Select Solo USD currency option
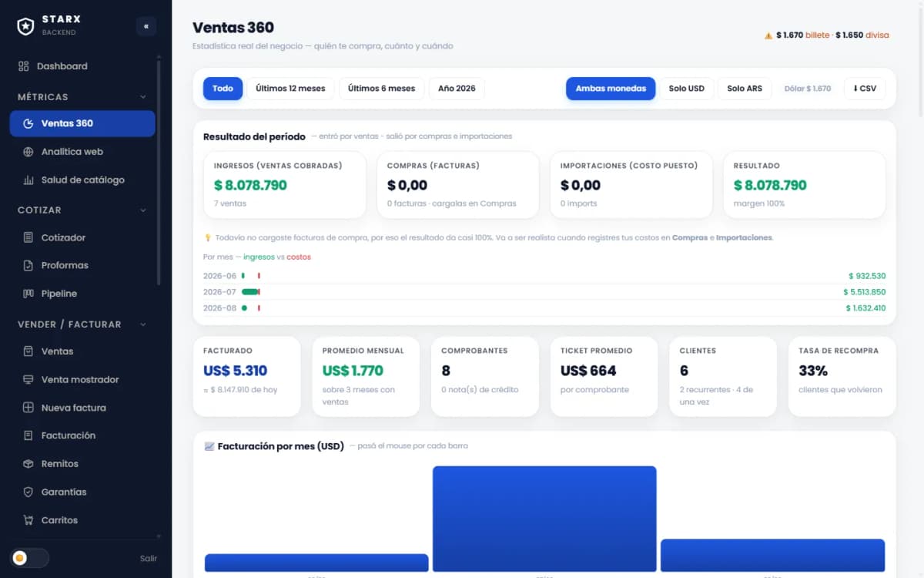The height and width of the screenshot is (578, 924). (x=687, y=89)
